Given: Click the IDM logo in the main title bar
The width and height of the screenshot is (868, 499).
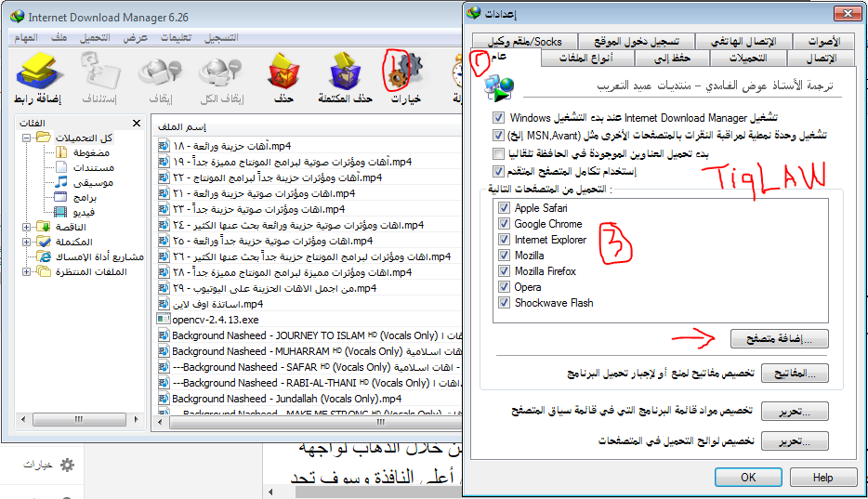Looking at the screenshot, I should tap(17, 17).
